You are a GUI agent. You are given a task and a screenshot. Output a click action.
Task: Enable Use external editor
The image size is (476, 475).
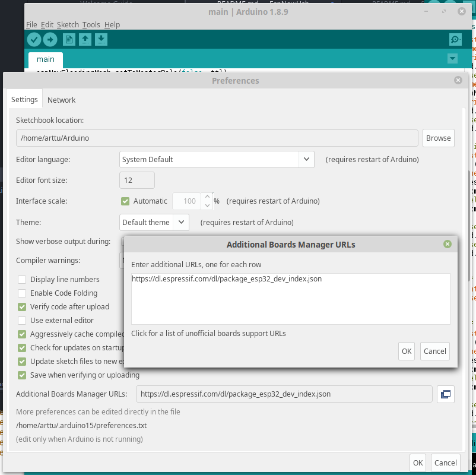coord(22,321)
